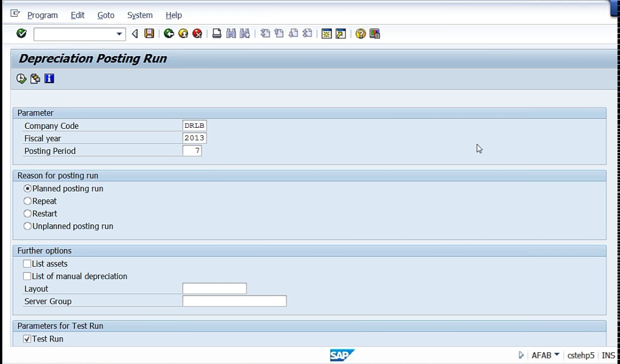Click the Get Variant icon
Screen dimensions: 620x364
(x=35, y=79)
